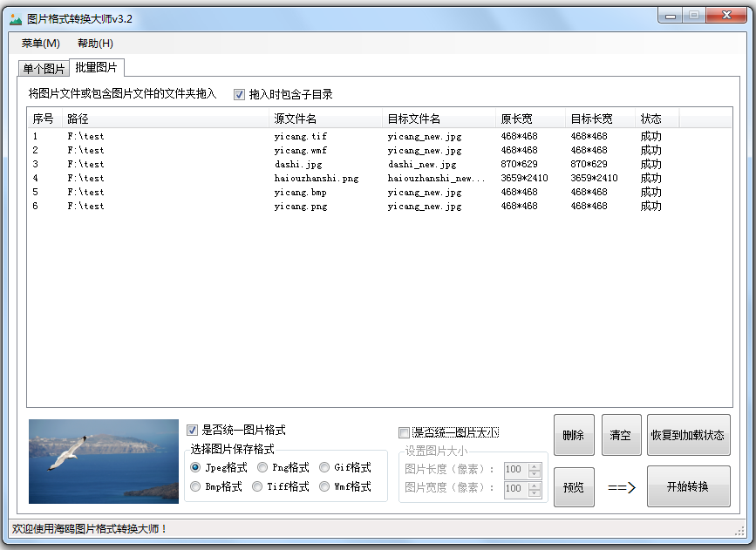Click the 成功 status in row 1
Screen dimensions: 756x550
(650, 137)
